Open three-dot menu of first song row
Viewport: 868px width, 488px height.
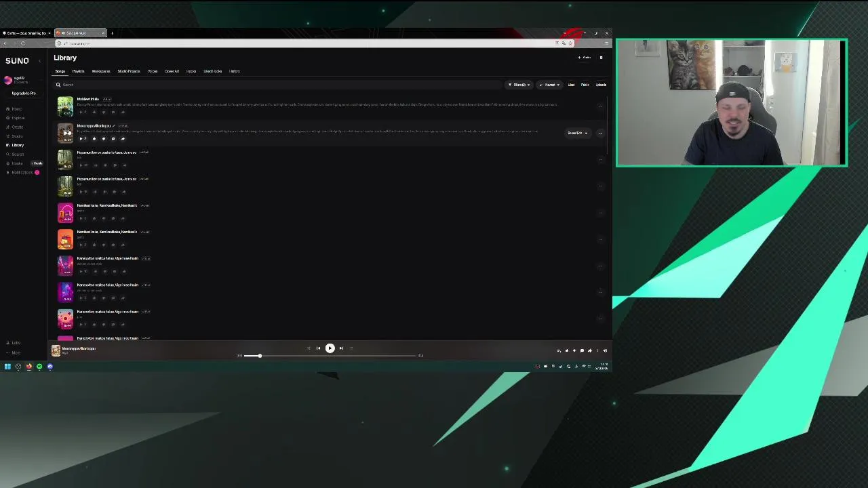[x=600, y=106]
